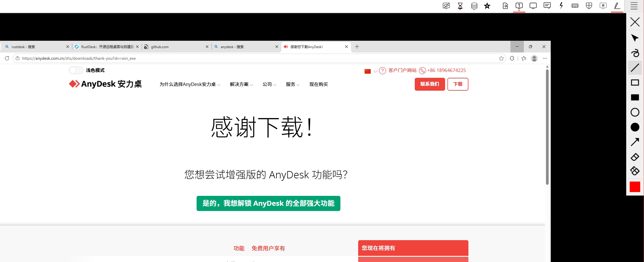Open the keyboard settings icon

(575, 6)
